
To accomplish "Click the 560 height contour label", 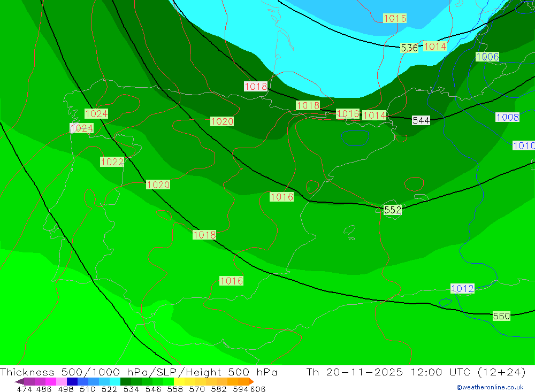I will pyautogui.click(x=501, y=316).
